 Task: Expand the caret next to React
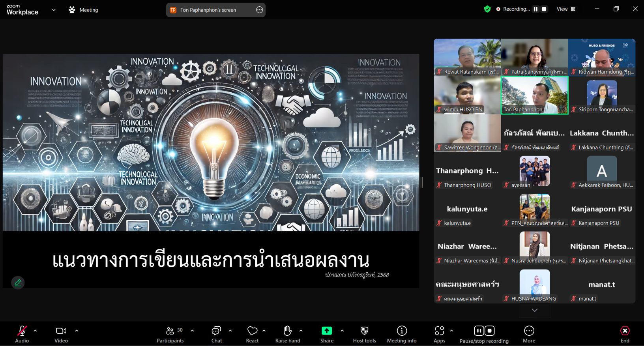(264, 331)
